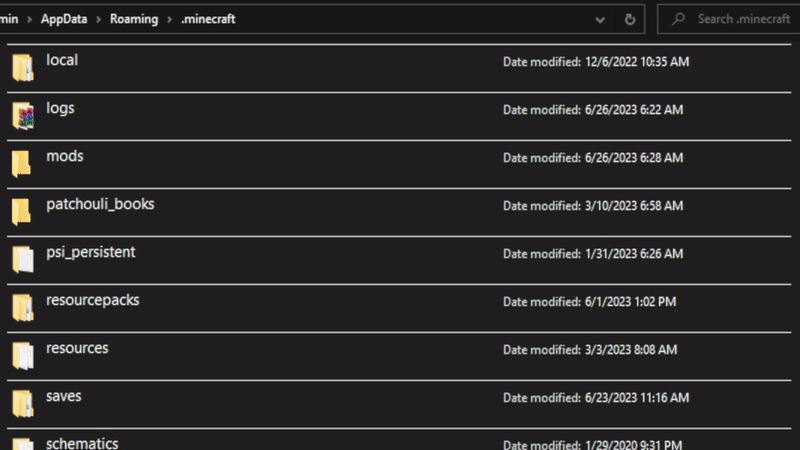
Task: Click the Search .minecraft field
Action: point(740,19)
